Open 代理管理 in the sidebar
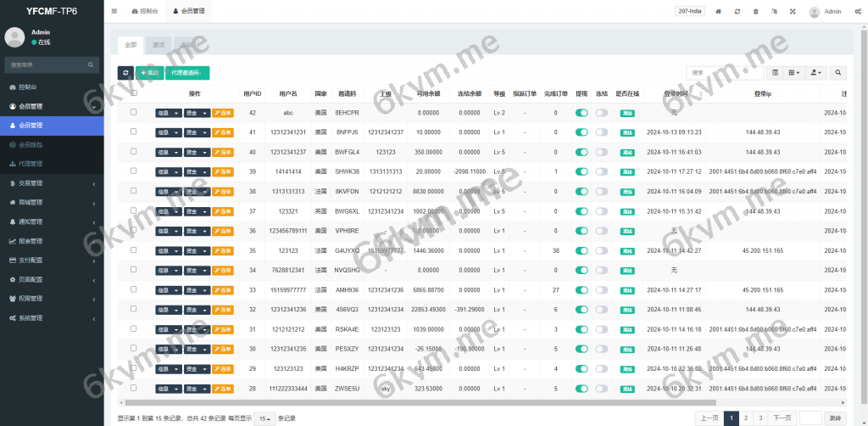This screenshot has height=426, width=868. click(x=31, y=164)
